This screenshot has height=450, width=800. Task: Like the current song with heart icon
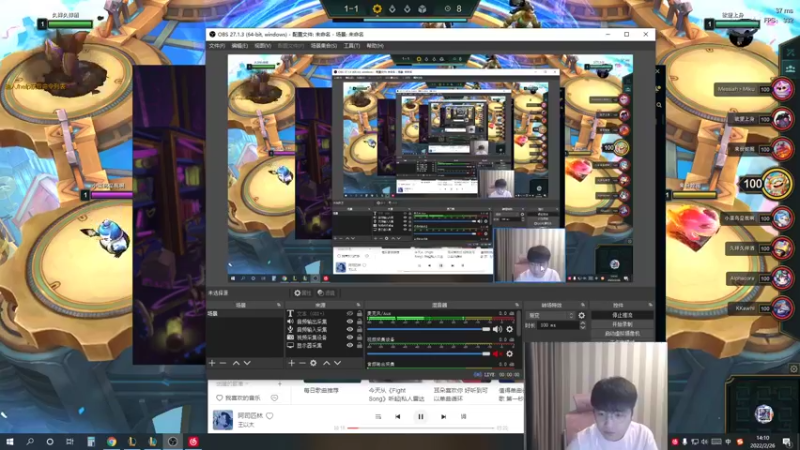(269, 416)
